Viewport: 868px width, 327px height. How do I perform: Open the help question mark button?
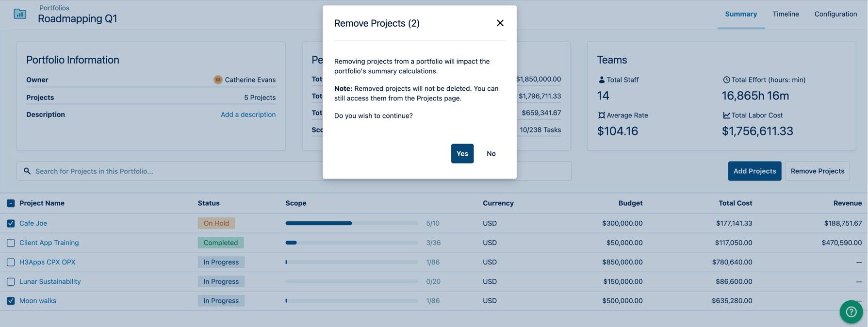click(x=851, y=312)
